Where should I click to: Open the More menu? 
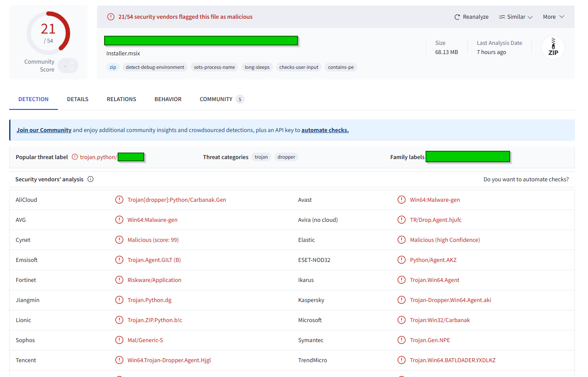point(553,17)
